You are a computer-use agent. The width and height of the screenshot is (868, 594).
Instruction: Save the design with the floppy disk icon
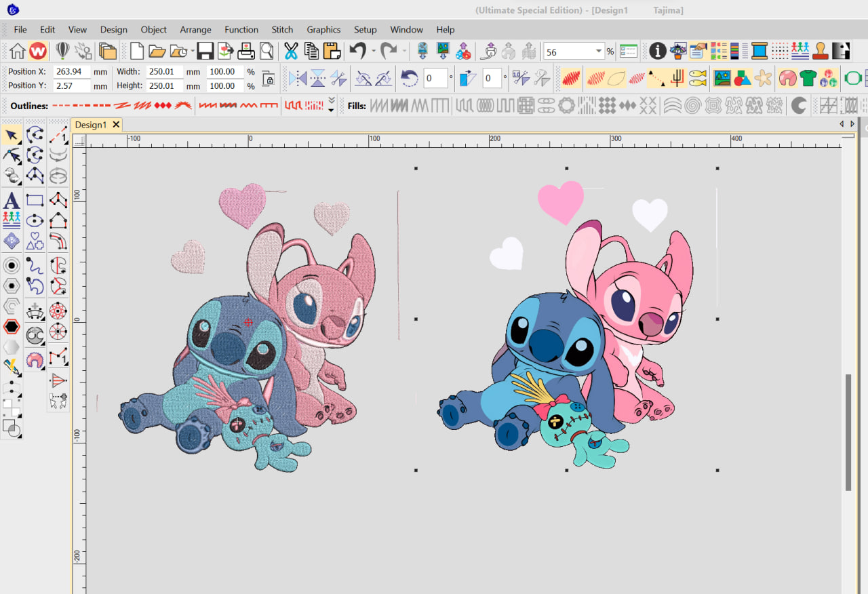pyautogui.click(x=205, y=51)
